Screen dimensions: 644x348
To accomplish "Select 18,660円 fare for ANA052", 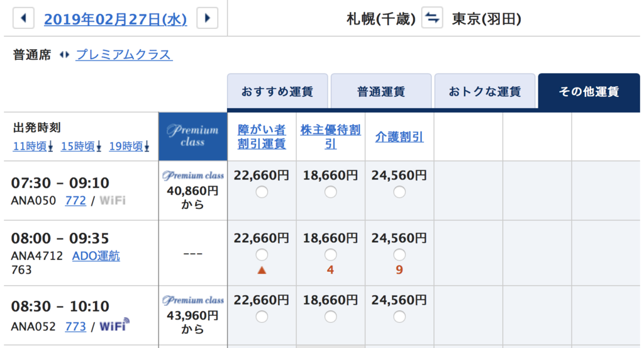I will (x=331, y=317).
